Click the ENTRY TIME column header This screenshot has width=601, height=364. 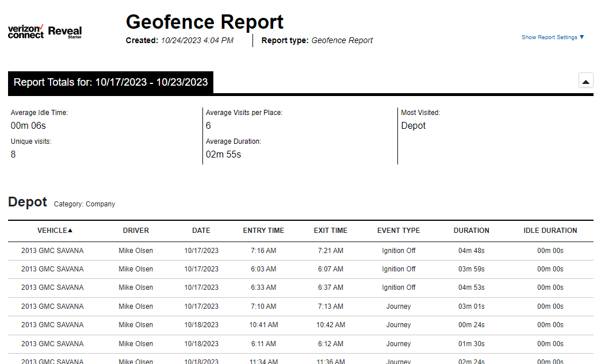[x=263, y=231]
